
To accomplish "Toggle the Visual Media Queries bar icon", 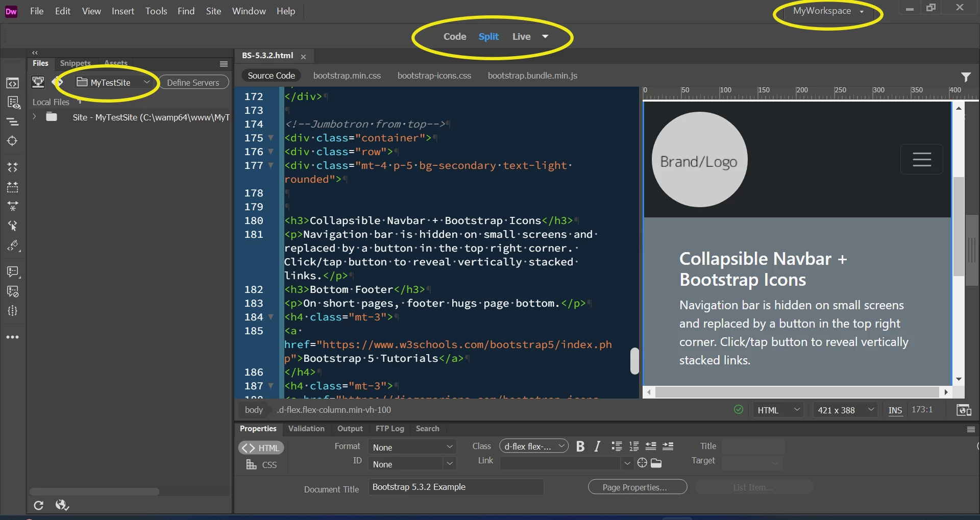I will point(12,122).
